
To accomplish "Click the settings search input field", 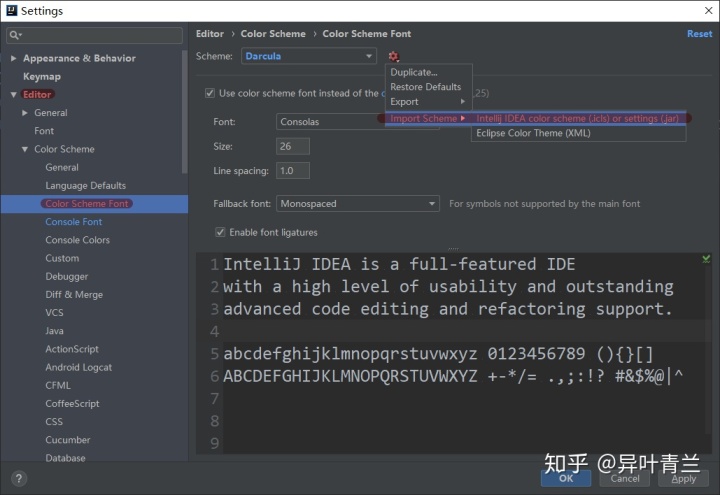I will (94, 35).
